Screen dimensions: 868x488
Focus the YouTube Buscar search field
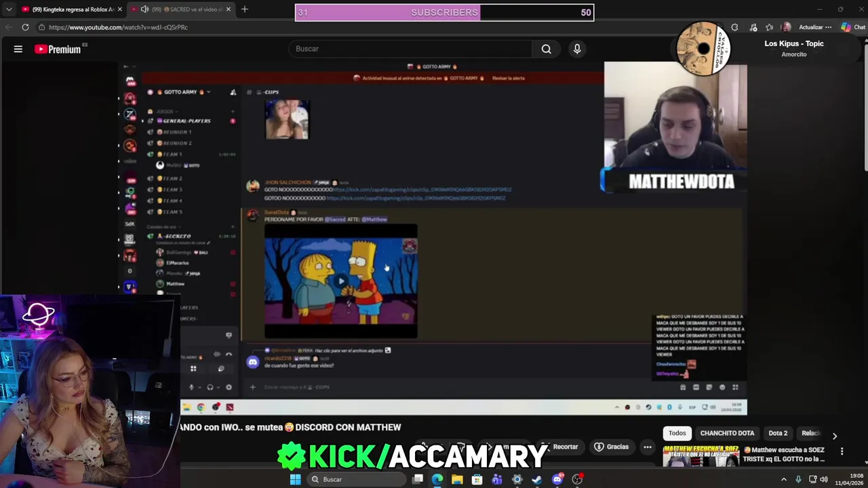point(411,49)
